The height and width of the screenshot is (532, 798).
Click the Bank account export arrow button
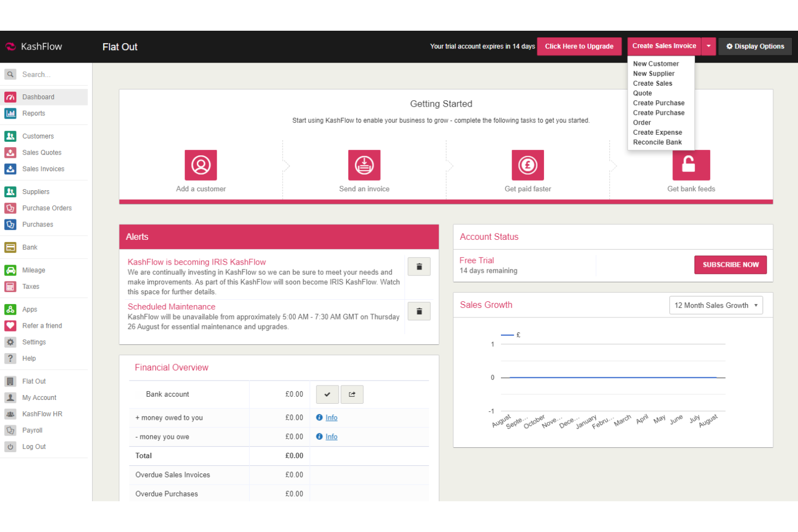pyautogui.click(x=352, y=395)
